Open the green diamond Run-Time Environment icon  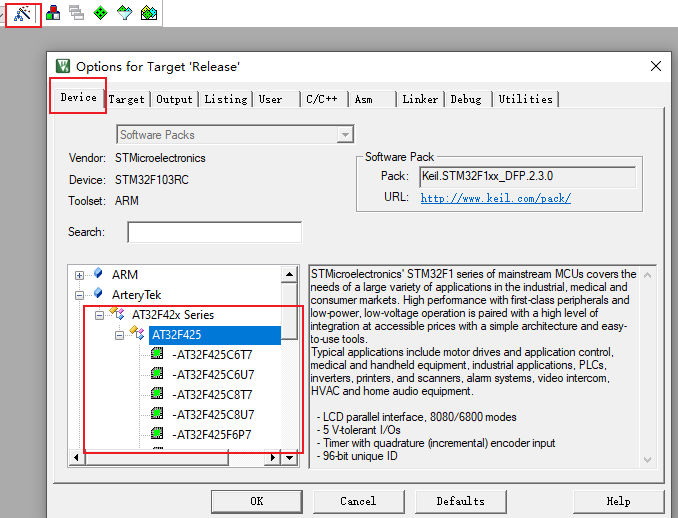(x=100, y=13)
